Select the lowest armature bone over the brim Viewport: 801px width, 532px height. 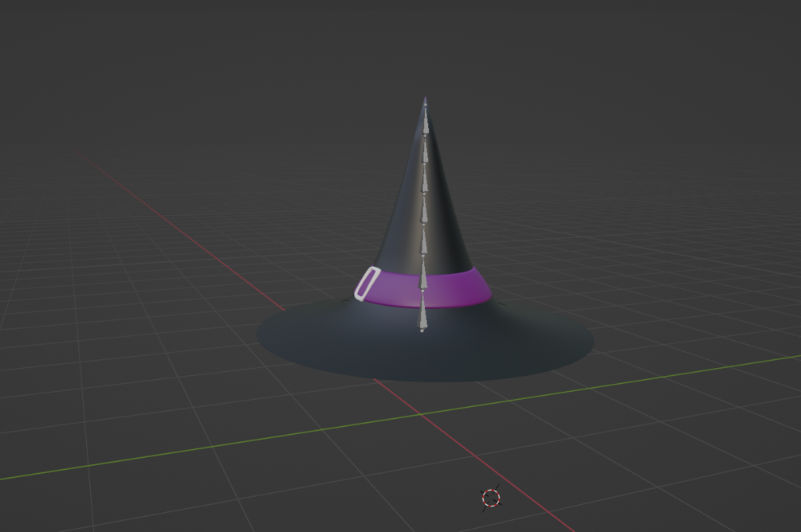[x=422, y=313]
